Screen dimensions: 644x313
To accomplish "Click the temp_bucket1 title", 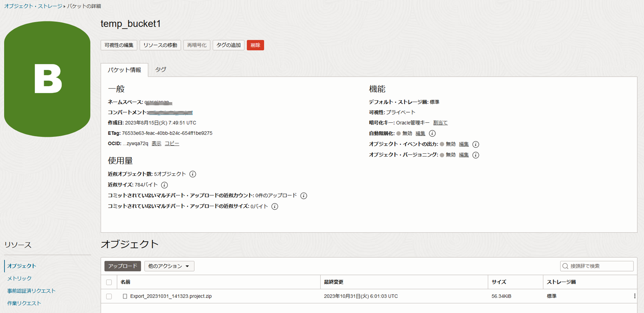I will 131,24.
